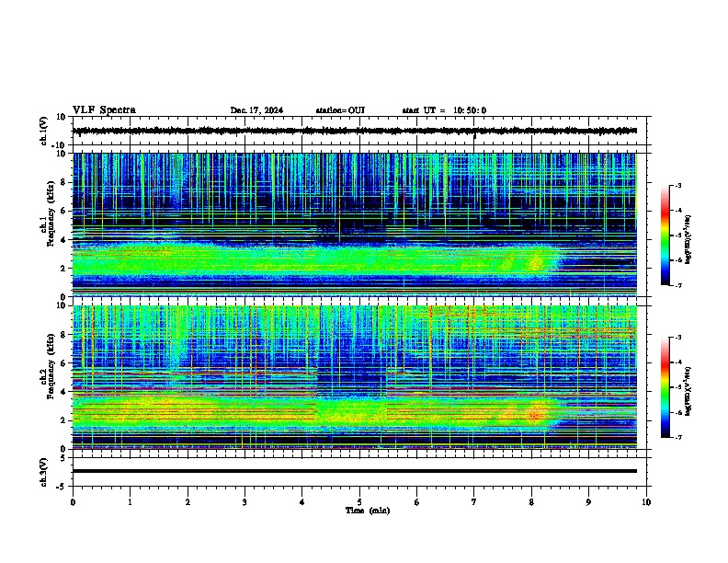
Task: Select the ch.1(V) waveform axis label
Action: point(43,131)
